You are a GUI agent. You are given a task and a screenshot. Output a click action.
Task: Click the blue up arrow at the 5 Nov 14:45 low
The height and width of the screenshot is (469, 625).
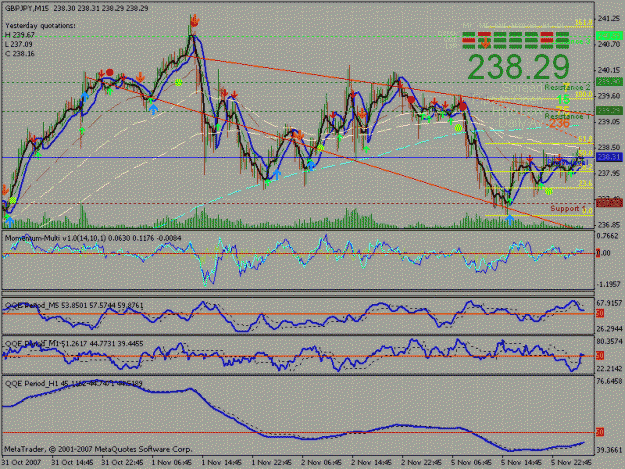[x=510, y=220]
